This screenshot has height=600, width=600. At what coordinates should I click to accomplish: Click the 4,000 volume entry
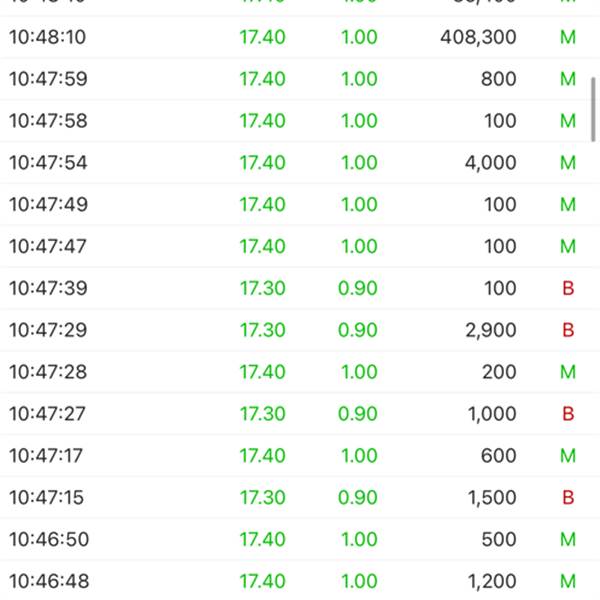[491, 163]
